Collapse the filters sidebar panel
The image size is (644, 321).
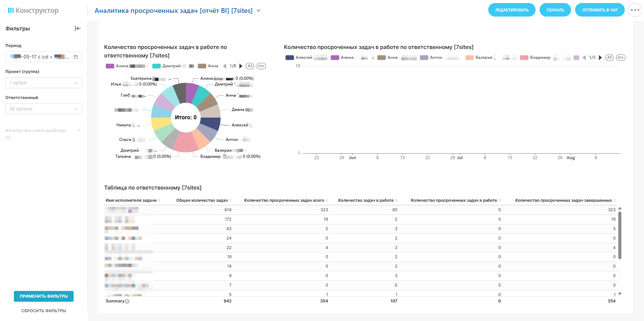(78, 28)
